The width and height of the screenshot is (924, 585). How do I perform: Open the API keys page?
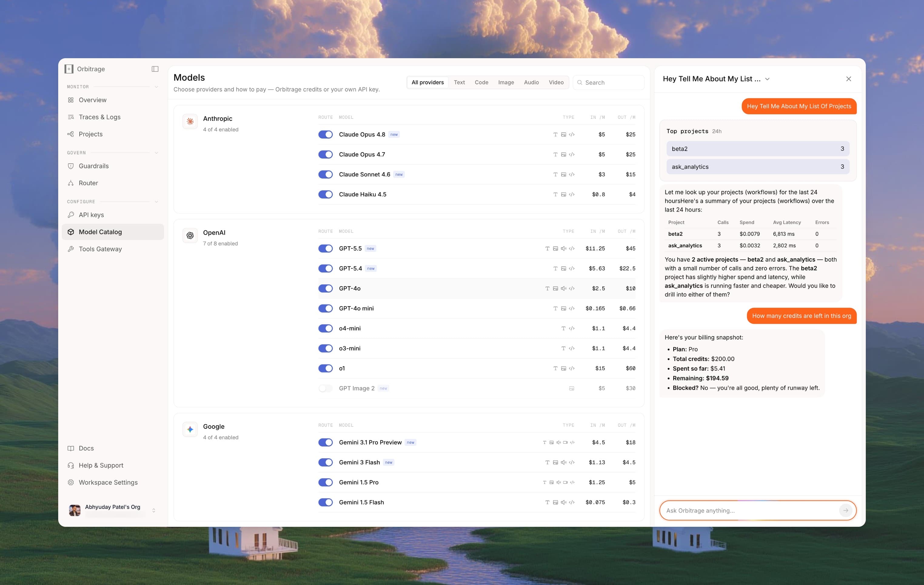[113, 215]
